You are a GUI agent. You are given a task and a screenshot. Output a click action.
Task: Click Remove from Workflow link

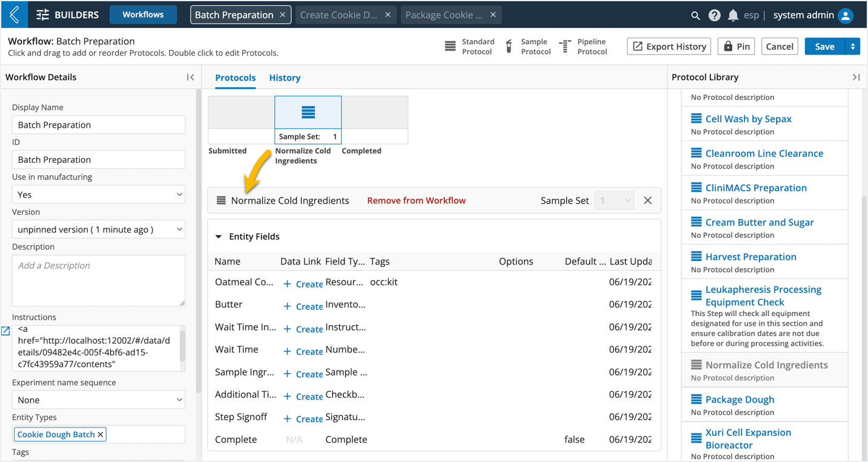(x=416, y=200)
